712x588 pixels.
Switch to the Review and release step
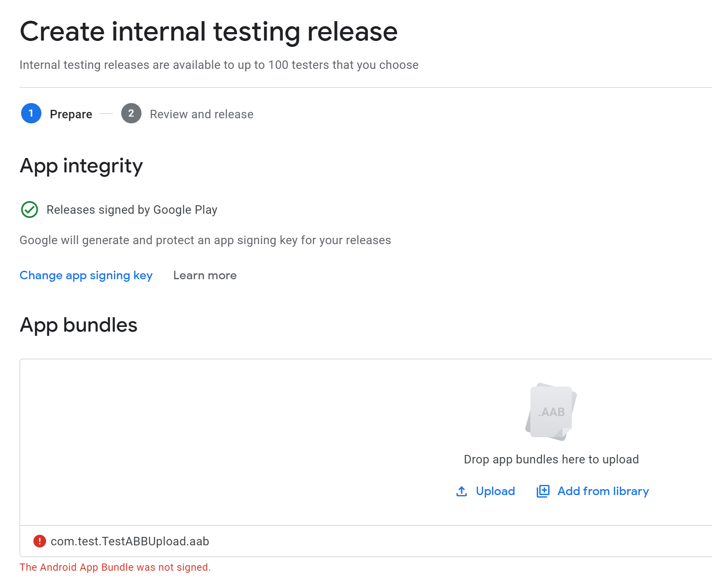pyautogui.click(x=201, y=114)
